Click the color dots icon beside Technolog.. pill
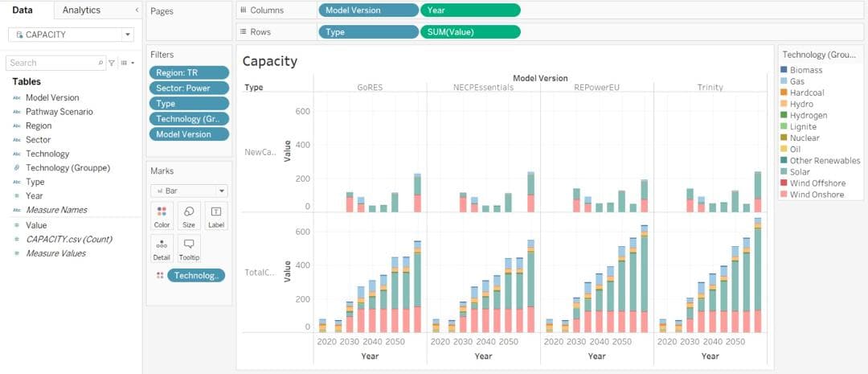This screenshot has height=374, width=868. pyautogui.click(x=159, y=275)
